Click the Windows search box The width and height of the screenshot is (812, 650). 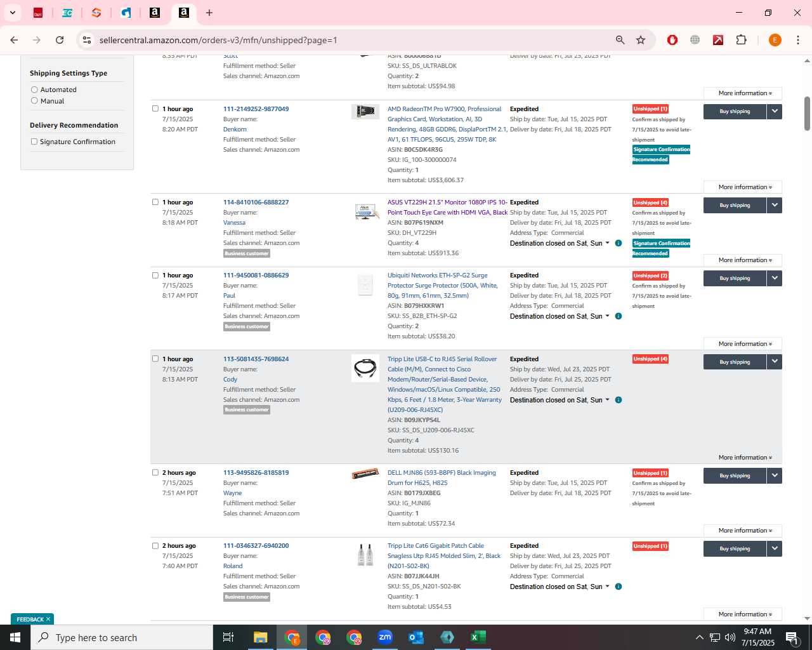(x=122, y=637)
